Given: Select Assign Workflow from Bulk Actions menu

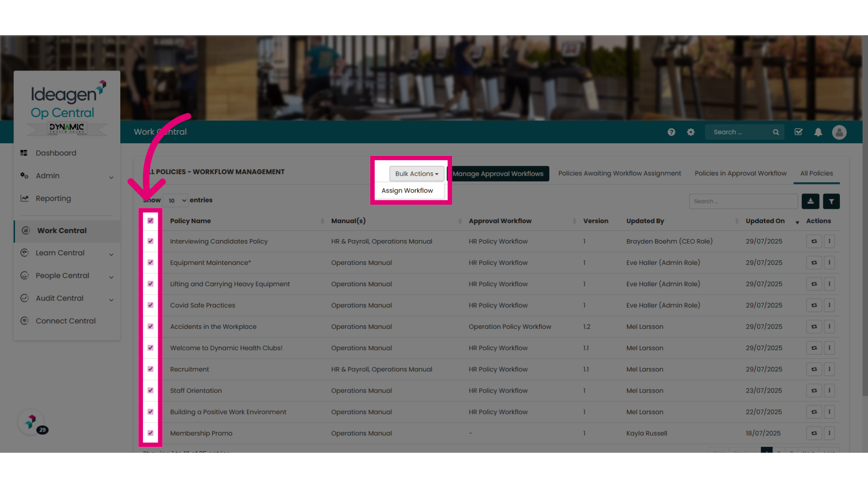Looking at the screenshot, I should (x=407, y=191).
